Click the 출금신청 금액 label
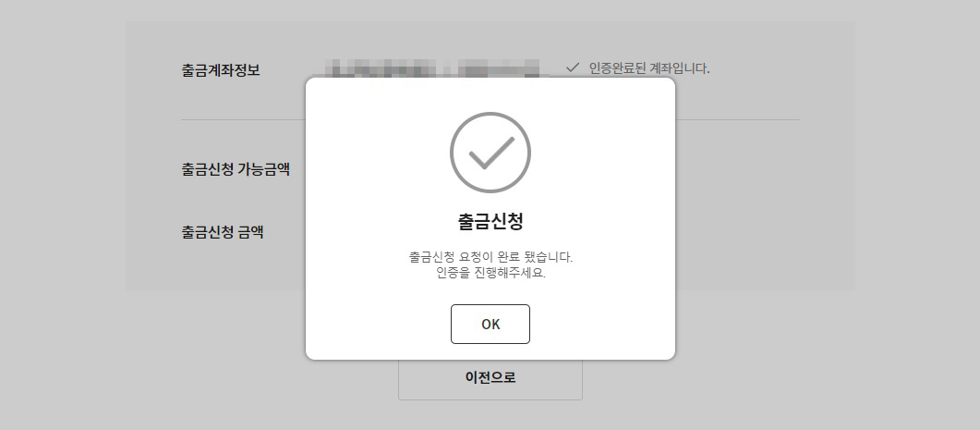The image size is (980, 430). pos(223,232)
